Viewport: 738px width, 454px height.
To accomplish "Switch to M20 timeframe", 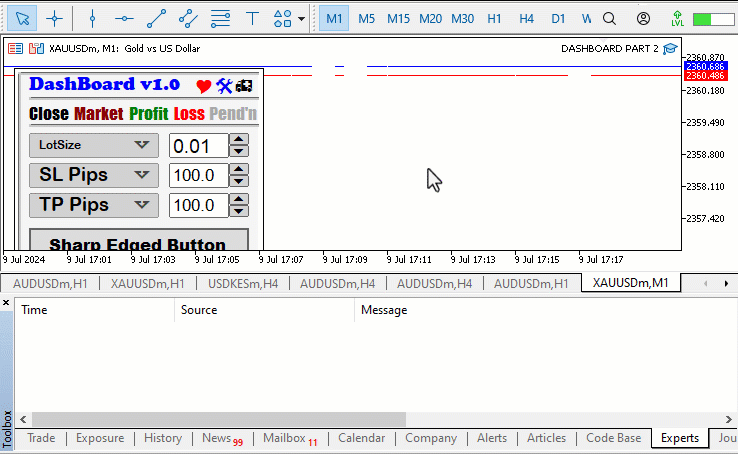I will click(x=430, y=19).
